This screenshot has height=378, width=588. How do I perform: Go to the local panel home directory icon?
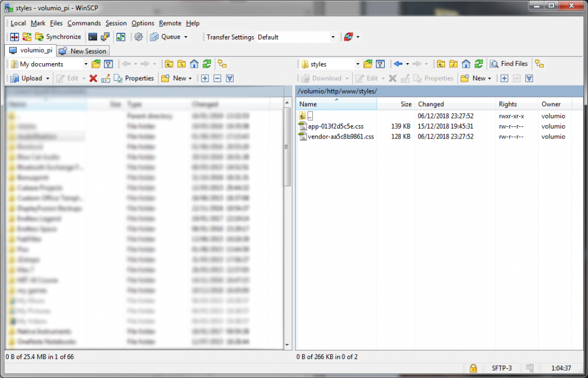point(194,64)
